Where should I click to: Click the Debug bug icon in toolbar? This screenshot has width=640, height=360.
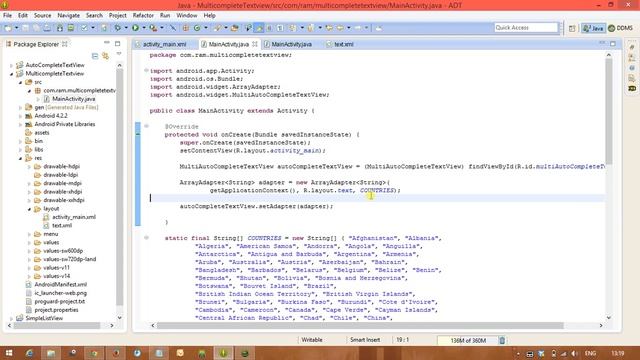(x=118, y=28)
